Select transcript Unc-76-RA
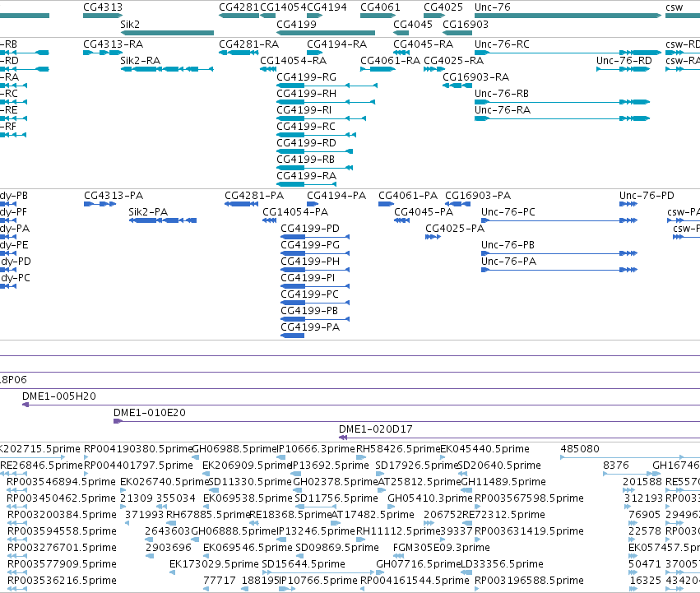Image resolution: width=700 pixels, height=593 pixels. coord(503,110)
